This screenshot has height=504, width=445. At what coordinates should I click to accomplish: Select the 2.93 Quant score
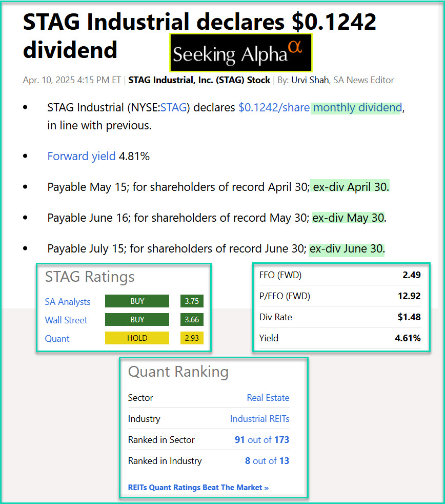point(192,338)
